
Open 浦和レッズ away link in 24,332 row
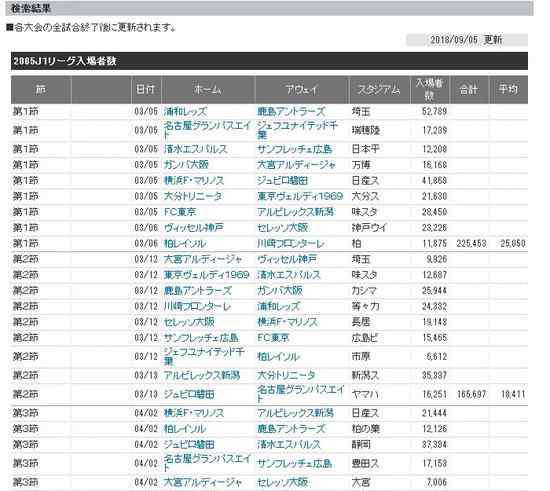pyautogui.click(x=279, y=306)
